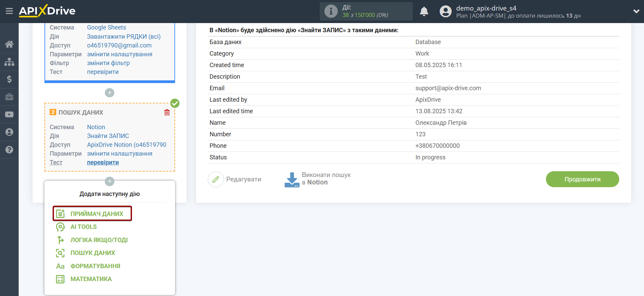Open the Notion system link
Screen dimensions: 644x296
[96, 127]
